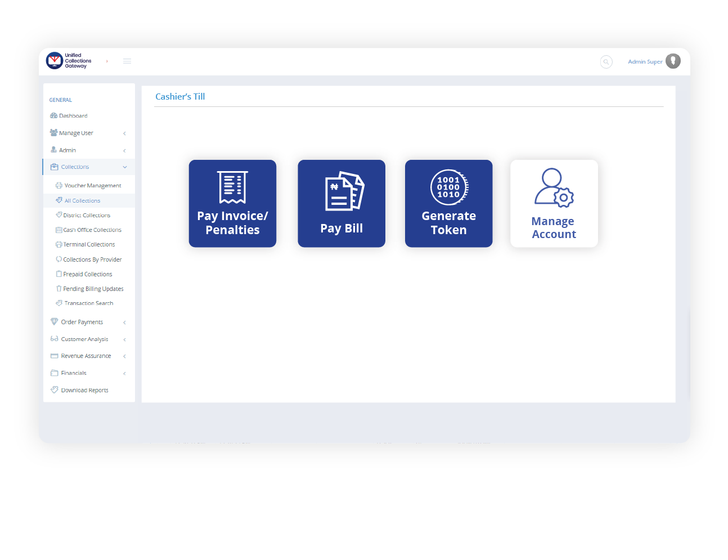Image resolution: width=728 pixels, height=560 pixels.
Task: Select All Collections in sidebar
Action: click(82, 201)
